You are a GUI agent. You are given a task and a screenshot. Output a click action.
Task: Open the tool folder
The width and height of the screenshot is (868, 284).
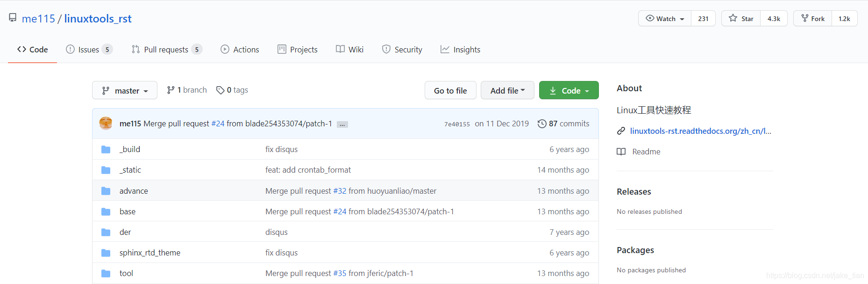point(126,273)
